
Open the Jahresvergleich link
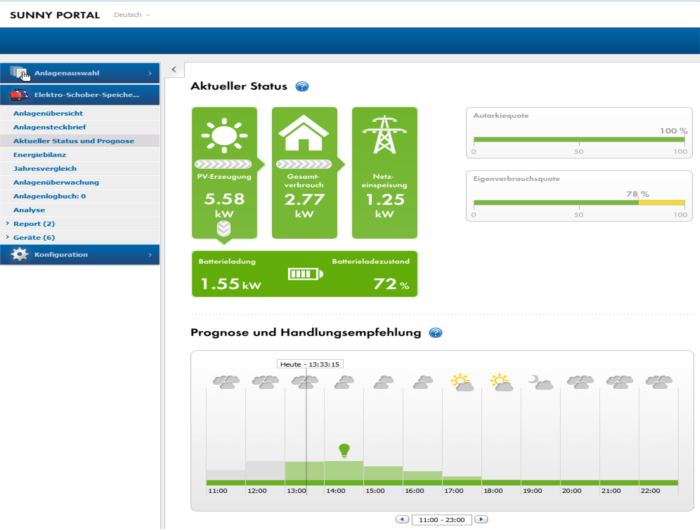pos(43,169)
